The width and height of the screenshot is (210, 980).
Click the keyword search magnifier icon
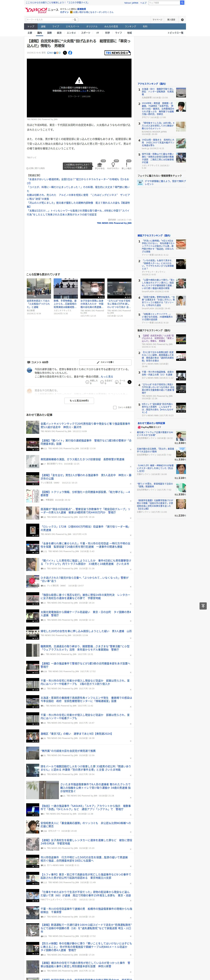[x=75, y=19]
